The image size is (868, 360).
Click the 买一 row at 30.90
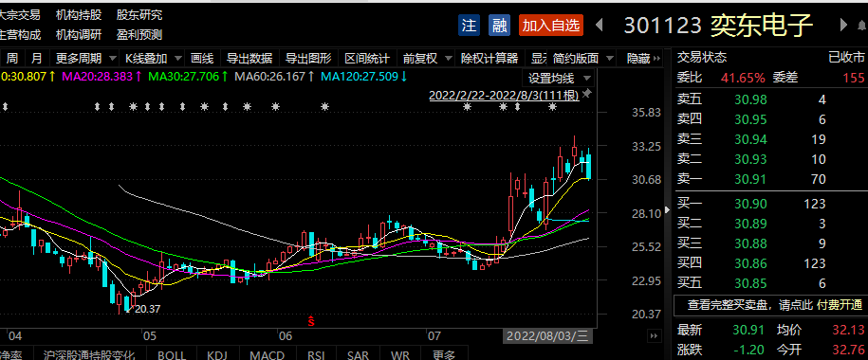(770, 204)
